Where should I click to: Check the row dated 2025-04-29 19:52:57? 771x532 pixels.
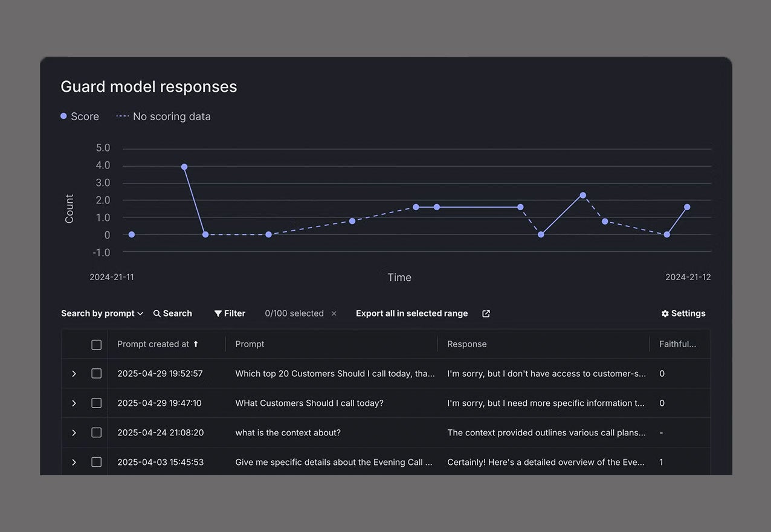96,373
